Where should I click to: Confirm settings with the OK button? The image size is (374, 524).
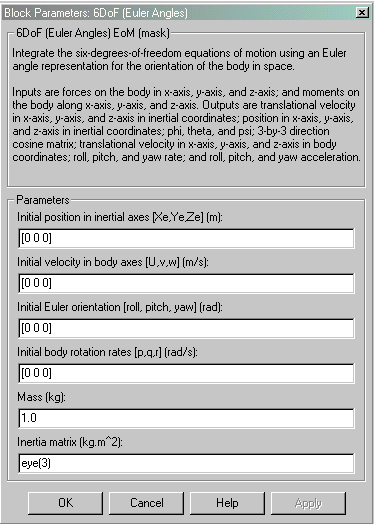(66, 503)
